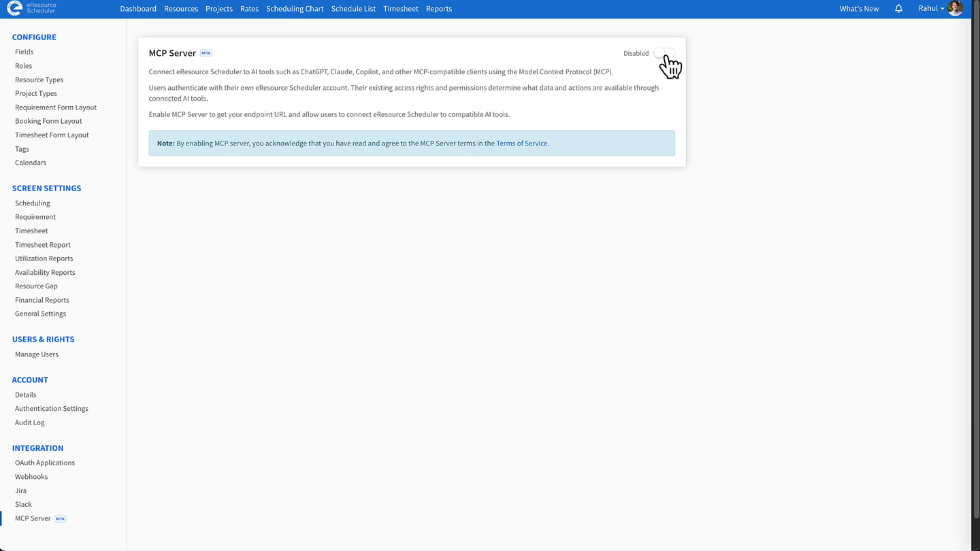Image resolution: width=980 pixels, height=551 pixels.
Task: Open Webhooks integration
Action: point(31,477)
